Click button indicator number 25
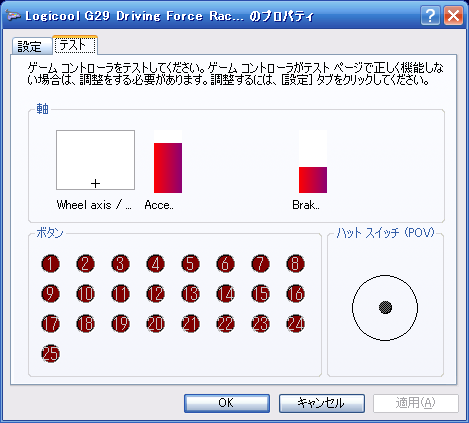Image resolution: width=469 pixels, height=423 pixels. click(x=50, y=354)
